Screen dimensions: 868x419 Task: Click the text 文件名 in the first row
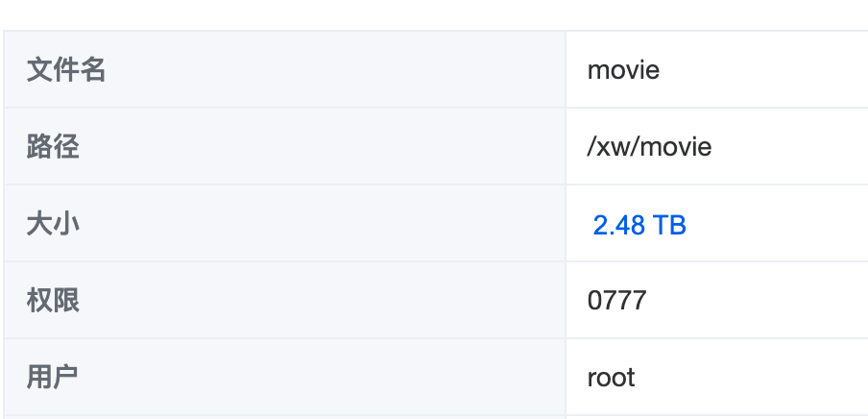point(66,70)
